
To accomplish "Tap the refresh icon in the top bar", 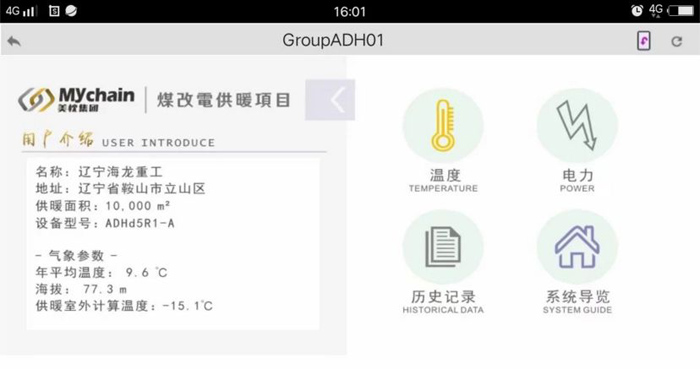I will 677,41.
